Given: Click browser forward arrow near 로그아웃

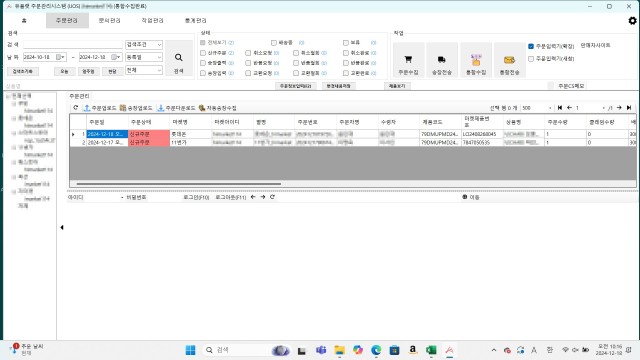Looking at the screenshot, I should (x=262, y=197).
